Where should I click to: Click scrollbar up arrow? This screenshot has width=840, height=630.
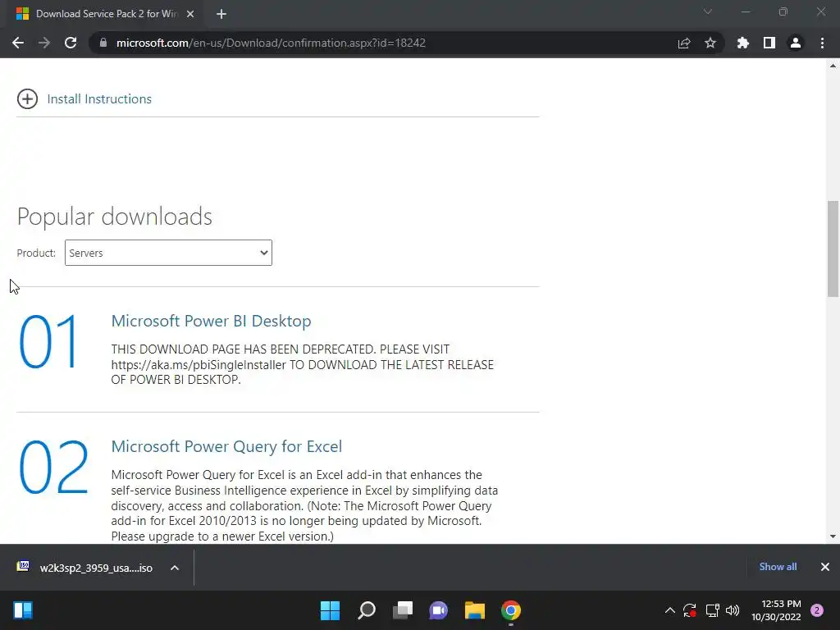[833, 66]
